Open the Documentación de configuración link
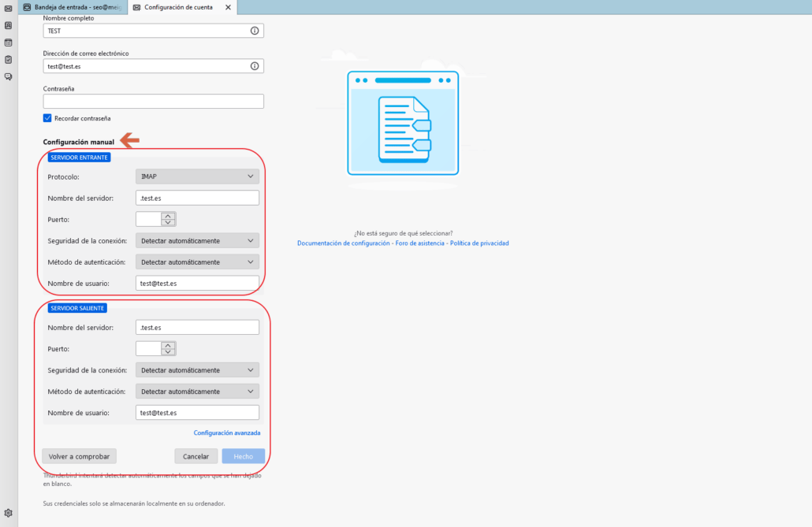The width and height of the screenshot is (812, 527). 344,243
